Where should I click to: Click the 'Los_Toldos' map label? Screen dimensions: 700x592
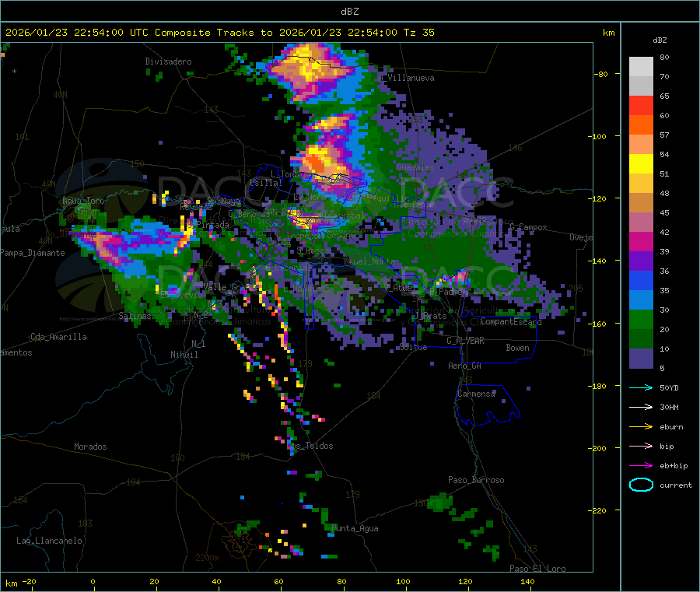tap(310, 446)
